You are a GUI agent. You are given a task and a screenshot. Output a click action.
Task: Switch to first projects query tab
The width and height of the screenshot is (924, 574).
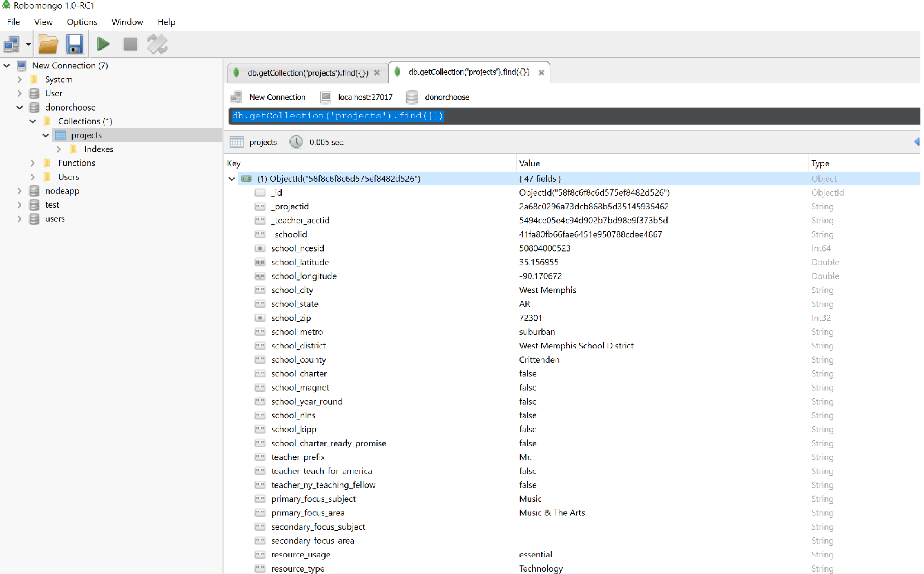click(307, 72)
